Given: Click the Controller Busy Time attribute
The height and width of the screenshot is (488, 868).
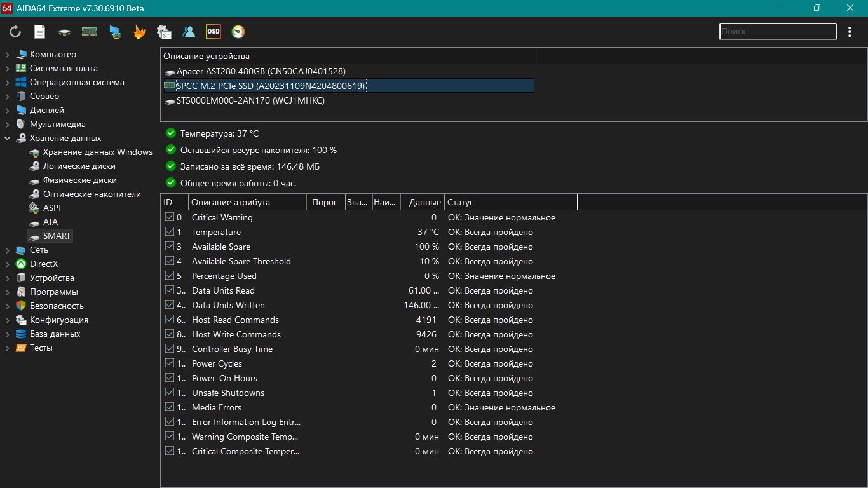Looking at the screenshot, I should (x=232, y=349).
